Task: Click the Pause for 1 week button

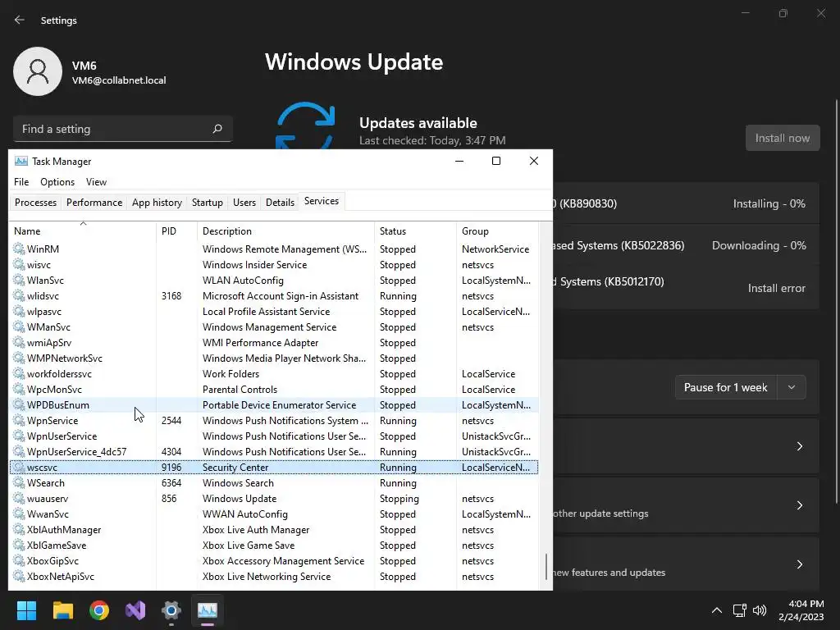Action: click(x=725, y=387)
